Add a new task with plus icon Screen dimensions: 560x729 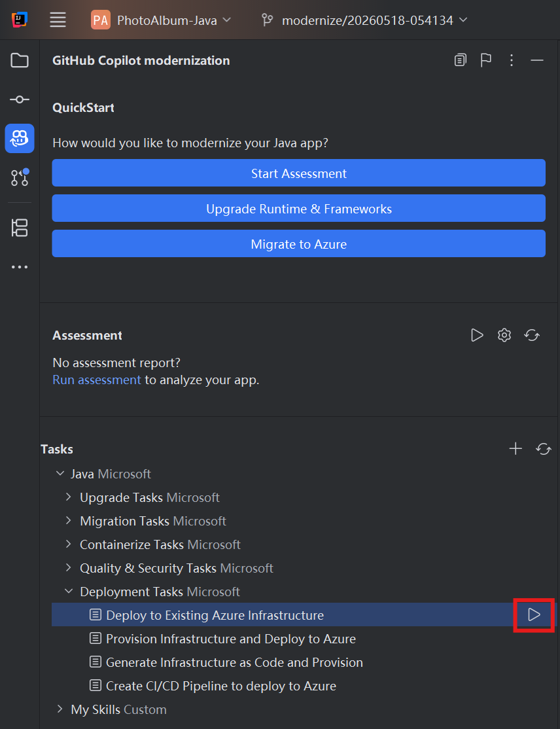point(516,449)
